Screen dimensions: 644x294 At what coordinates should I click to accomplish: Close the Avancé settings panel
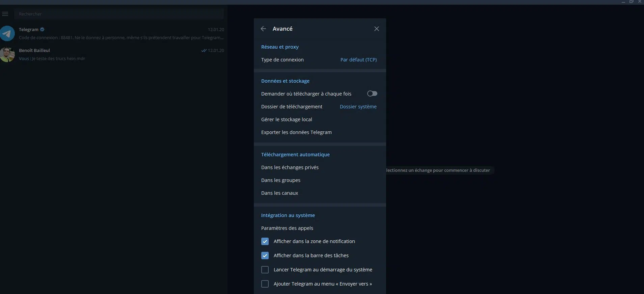click(x=377, y=29)
